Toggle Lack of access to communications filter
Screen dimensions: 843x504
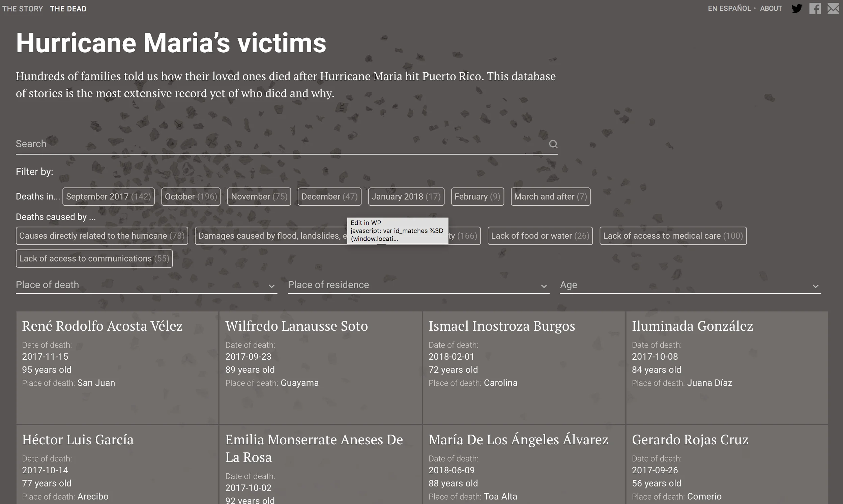click(94, 259)
